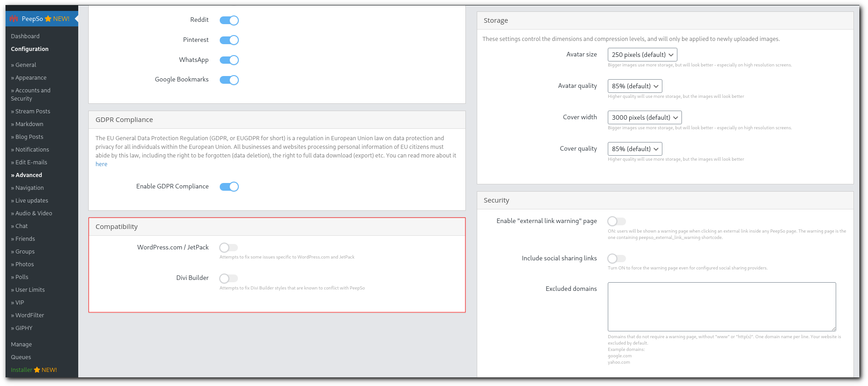Screen dimensions: 868x386
Task: Navigate to Photos settings
Action: coord(22,264)
